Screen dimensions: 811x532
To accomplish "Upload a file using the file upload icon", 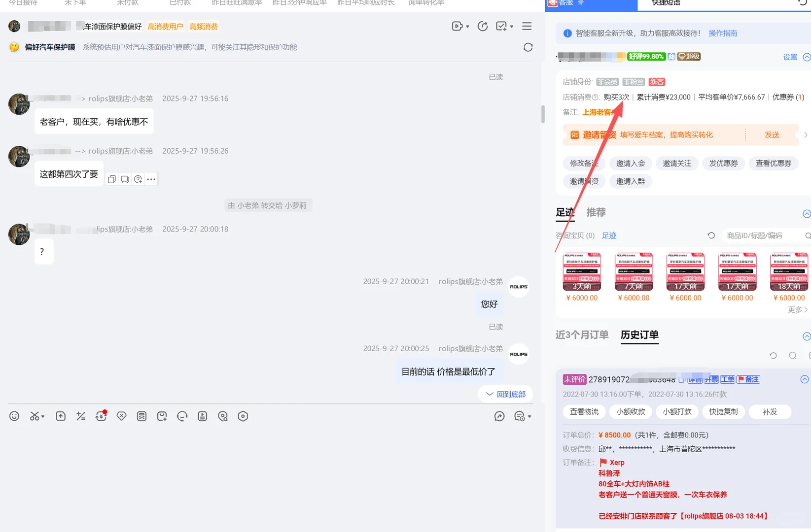I will 60,416.
